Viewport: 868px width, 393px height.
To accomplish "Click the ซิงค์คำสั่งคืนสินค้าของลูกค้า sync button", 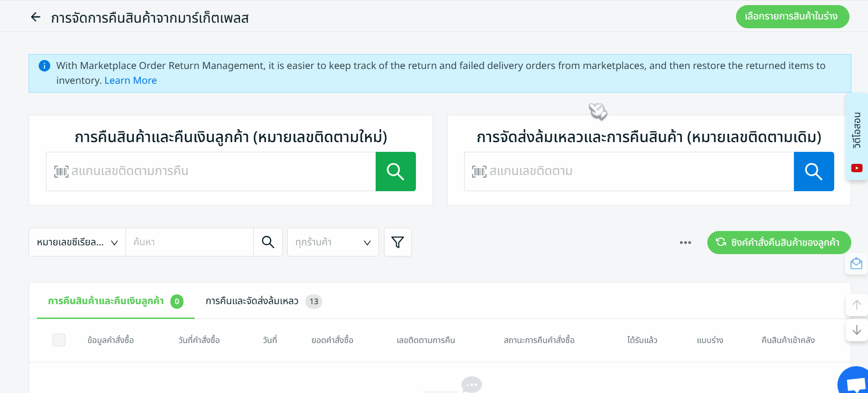I will coord(779,243).
